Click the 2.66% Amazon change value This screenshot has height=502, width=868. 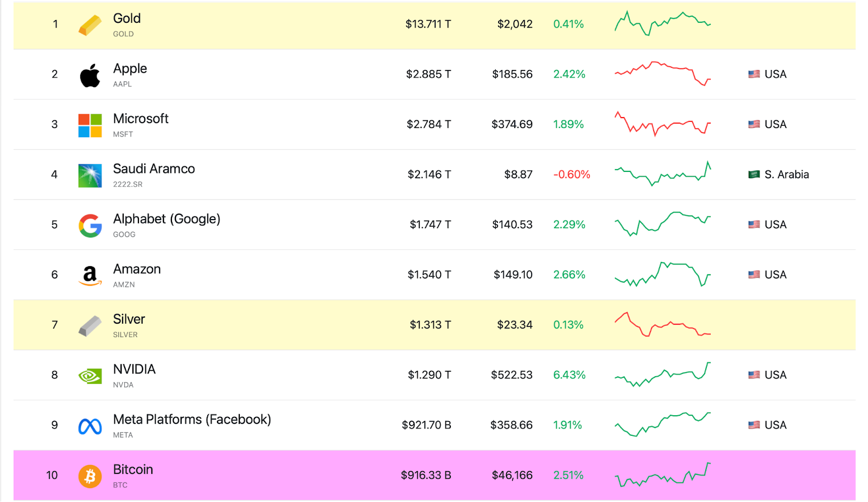pos(569,275)
